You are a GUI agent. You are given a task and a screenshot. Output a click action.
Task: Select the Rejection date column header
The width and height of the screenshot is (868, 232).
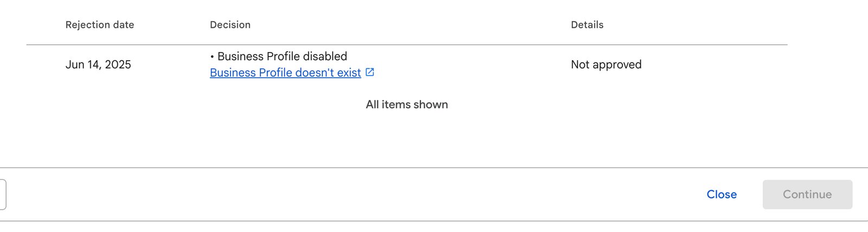pos(100,25)
